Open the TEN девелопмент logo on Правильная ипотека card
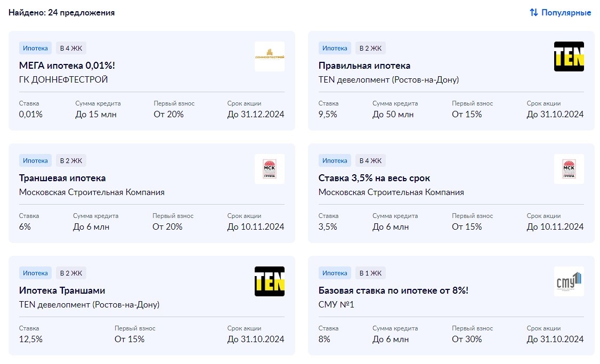The height and width of the screenshot is (364, 600). click(x=569, y=56)
